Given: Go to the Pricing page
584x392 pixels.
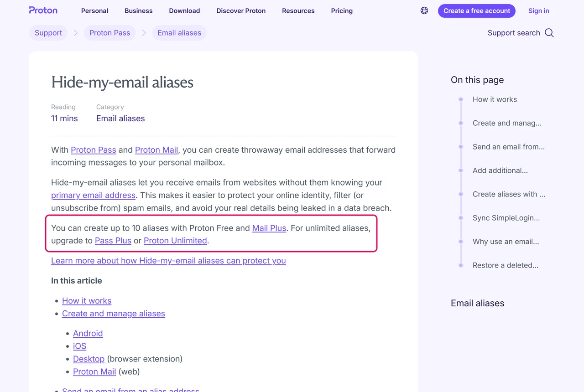Looking at the screenshot, I should pos(342,11).
